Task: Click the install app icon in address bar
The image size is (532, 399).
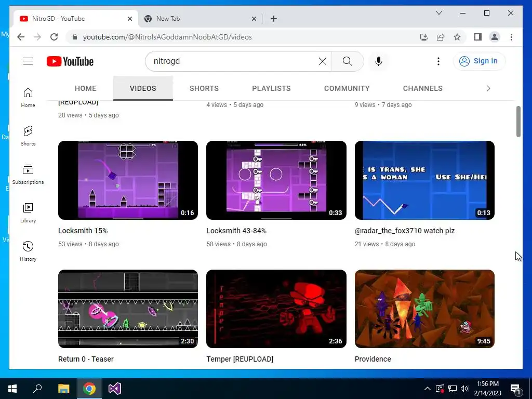Action: pyautogui.click(x=424, y=37)
